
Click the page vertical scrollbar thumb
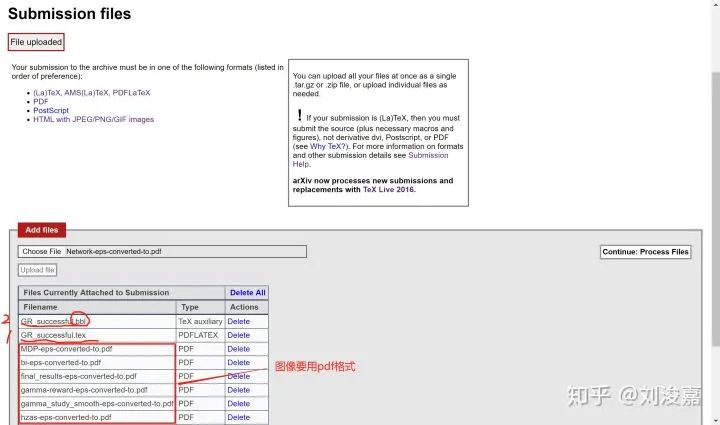click(x=715, y=209)
